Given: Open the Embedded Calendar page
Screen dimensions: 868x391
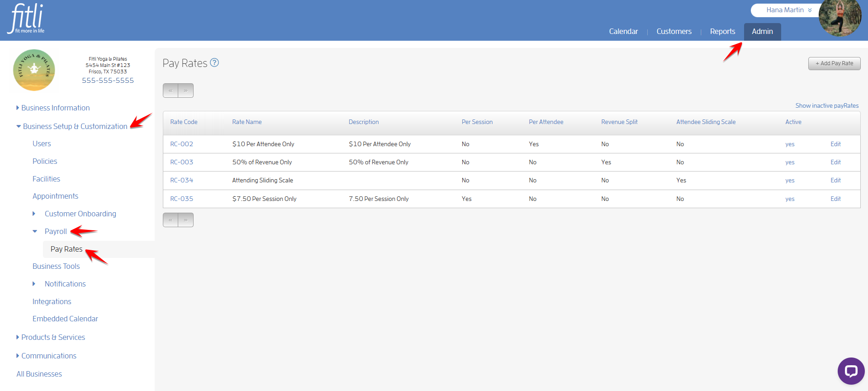Looking at the screenshot, I should pos(65,319).
